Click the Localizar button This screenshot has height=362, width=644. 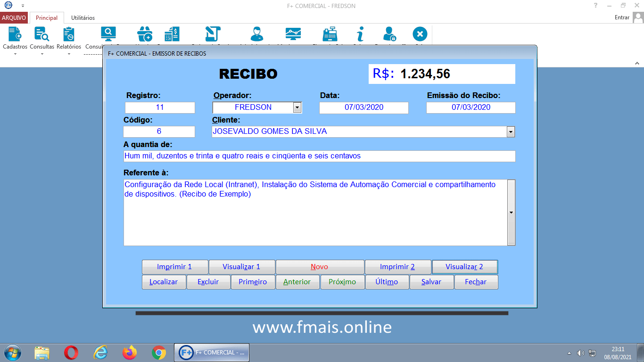pos(164,282)
